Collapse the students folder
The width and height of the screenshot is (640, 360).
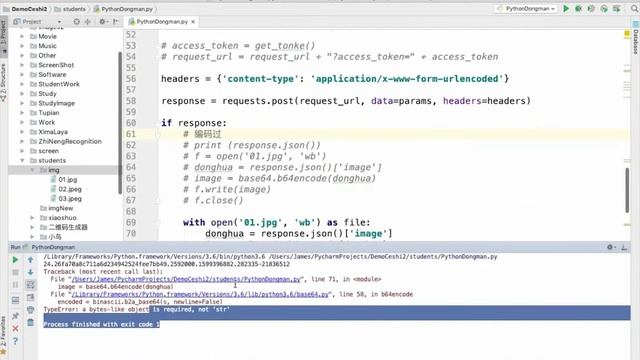(x=22, y=160)
